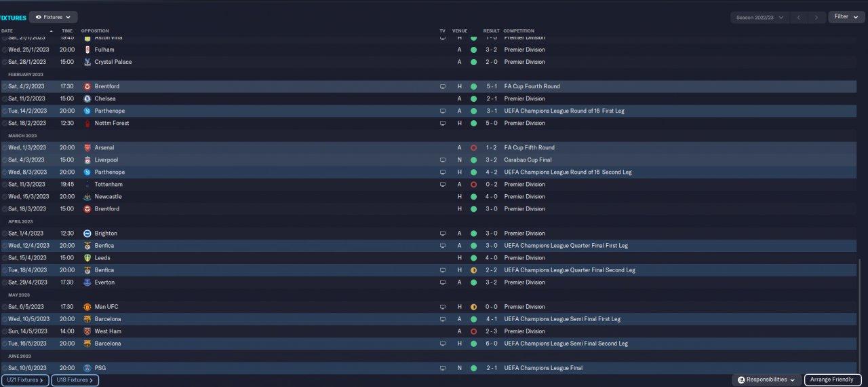The image size is (868, 387).
Task: Click the Tottenham club badge
Action: [x=87, y=184]
